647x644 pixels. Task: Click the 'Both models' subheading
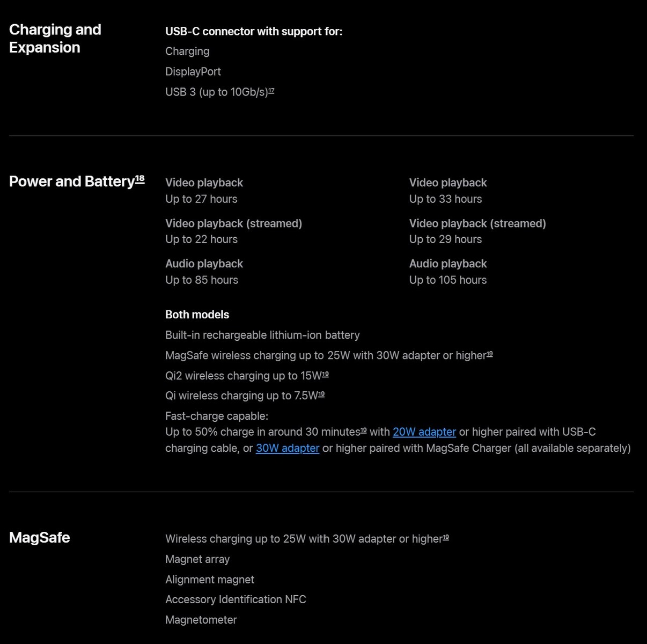point(197,314)
